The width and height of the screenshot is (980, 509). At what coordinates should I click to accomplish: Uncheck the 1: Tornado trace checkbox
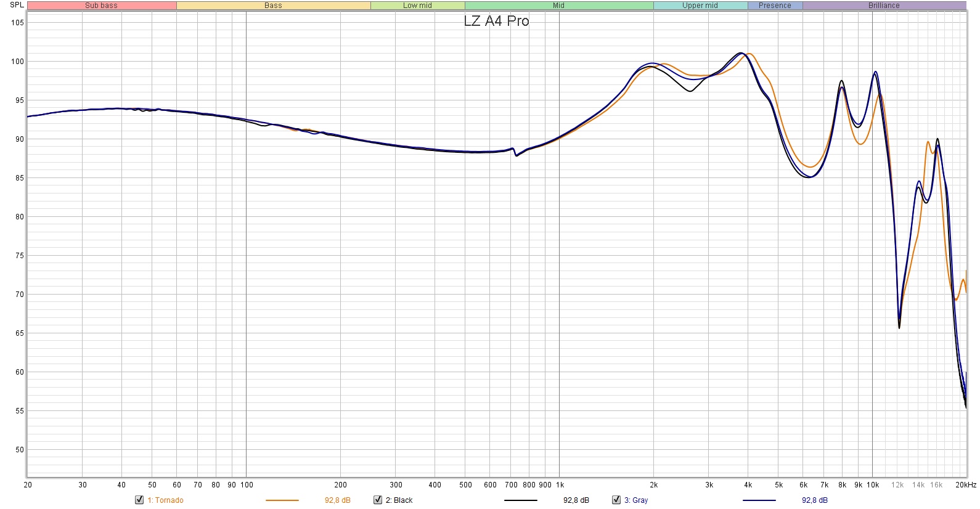click(139, 500)
